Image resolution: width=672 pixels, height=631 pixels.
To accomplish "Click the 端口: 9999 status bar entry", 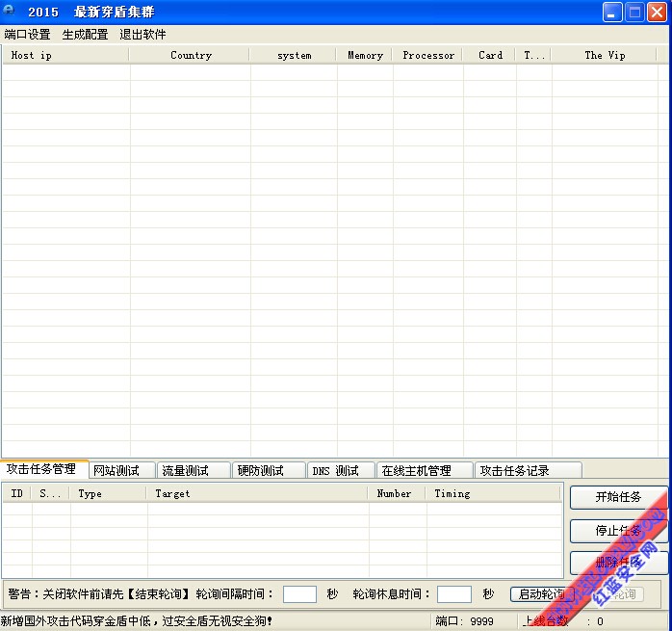I will click(x=465, y=621).
